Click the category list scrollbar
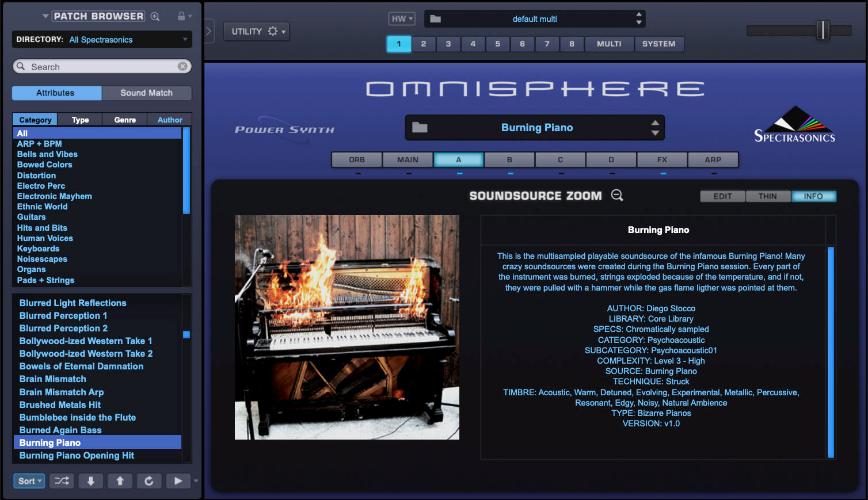The width and height of the screenshot is (868, 500). tap(186, 170)
